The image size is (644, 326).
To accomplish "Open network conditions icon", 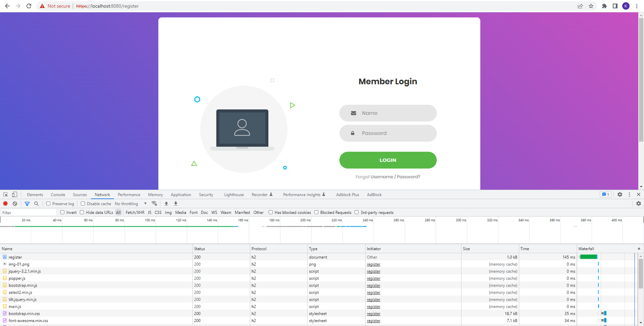I will coord(155,204).
